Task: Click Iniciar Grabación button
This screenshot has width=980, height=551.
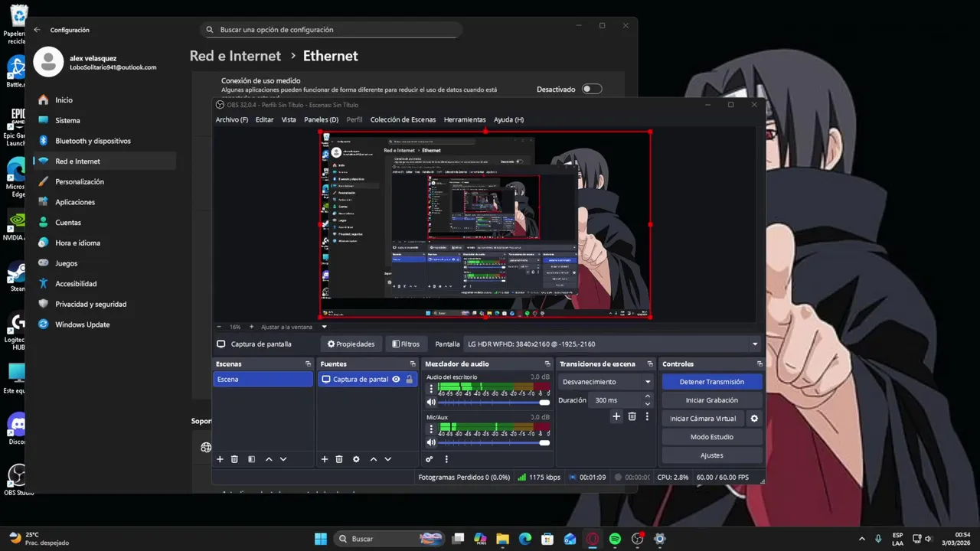Action: click(712, 400)
